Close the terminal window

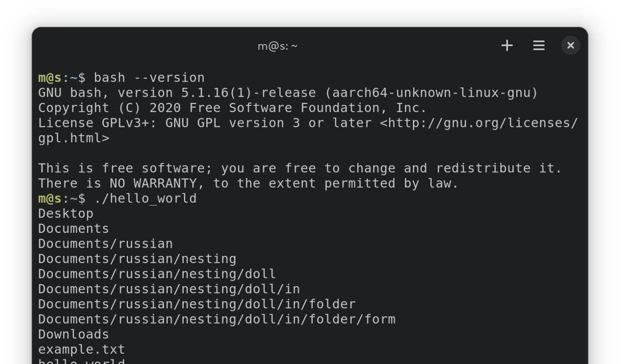[570, 46]
